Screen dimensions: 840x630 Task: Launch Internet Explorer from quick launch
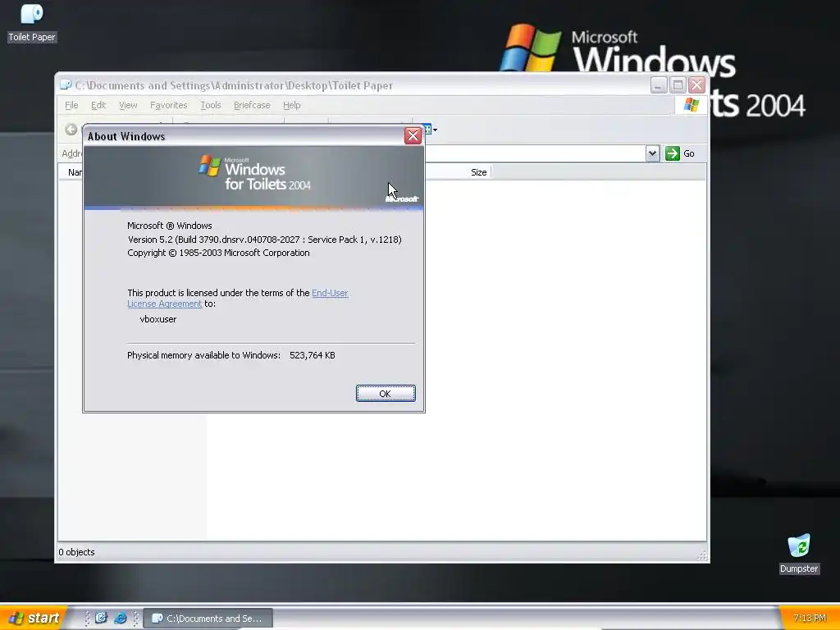120,618
